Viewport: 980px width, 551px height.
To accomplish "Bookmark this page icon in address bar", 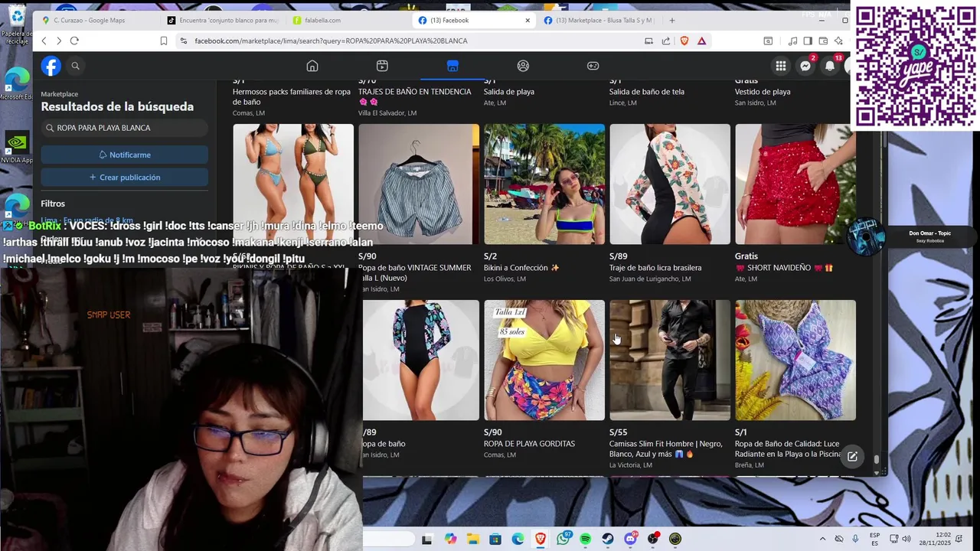I will (164, 41).
